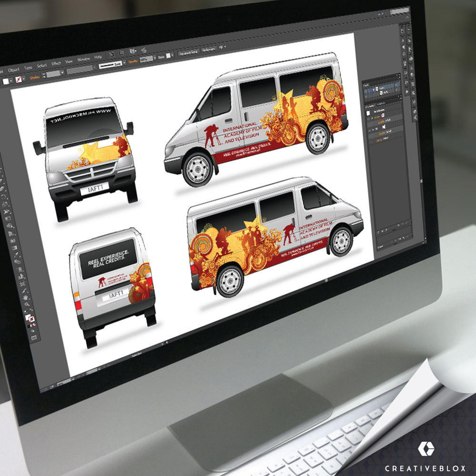Screen dimensions: 476x476
Task: Click the opacity percentage field
Action: click(x=146, y=59)
